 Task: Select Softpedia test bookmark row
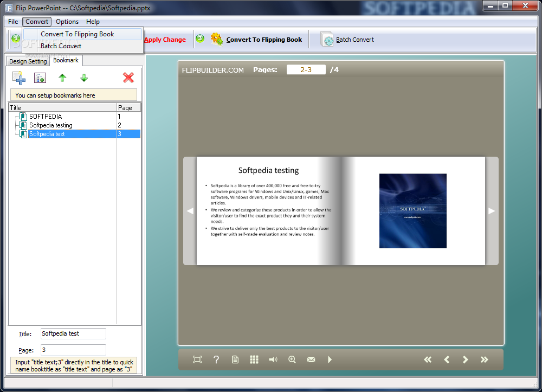point(75,134)
